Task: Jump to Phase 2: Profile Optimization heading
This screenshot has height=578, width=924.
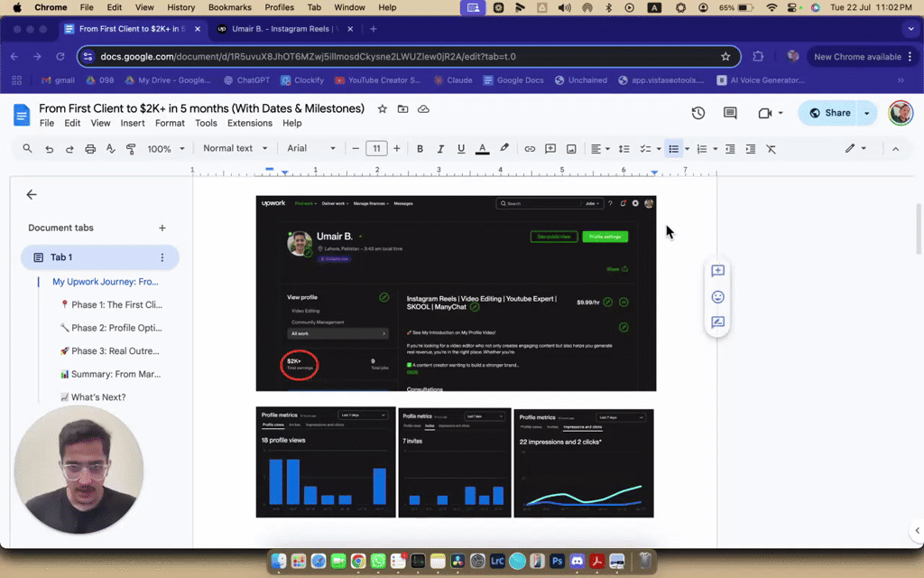Action: point(111,327)
